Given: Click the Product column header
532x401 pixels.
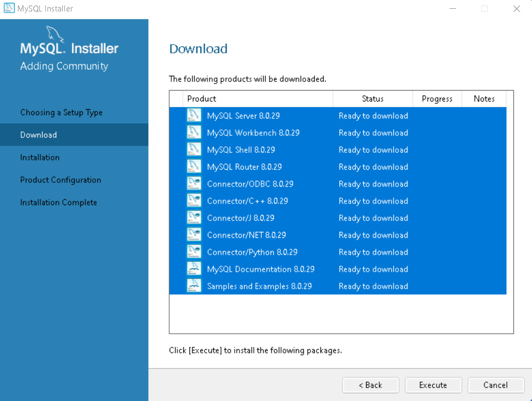Looking at the screenshot, I should click(258, 99).
